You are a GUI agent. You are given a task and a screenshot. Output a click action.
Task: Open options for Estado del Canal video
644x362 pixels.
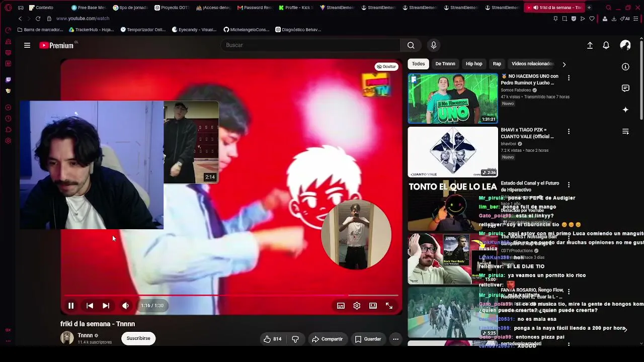[569, 185]
